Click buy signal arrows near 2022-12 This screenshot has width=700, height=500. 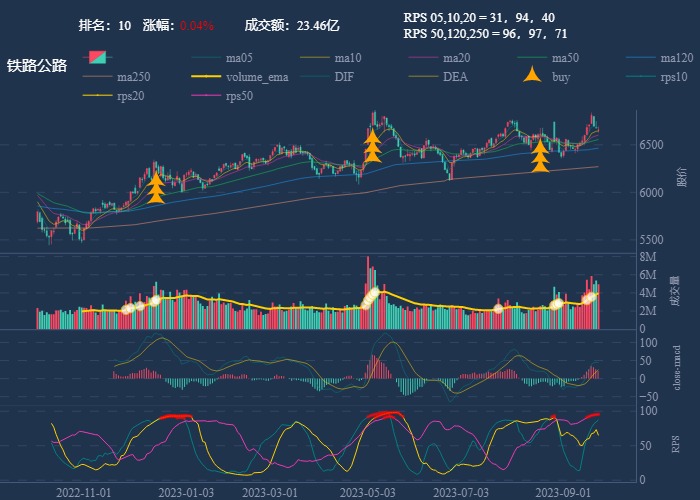156,187
